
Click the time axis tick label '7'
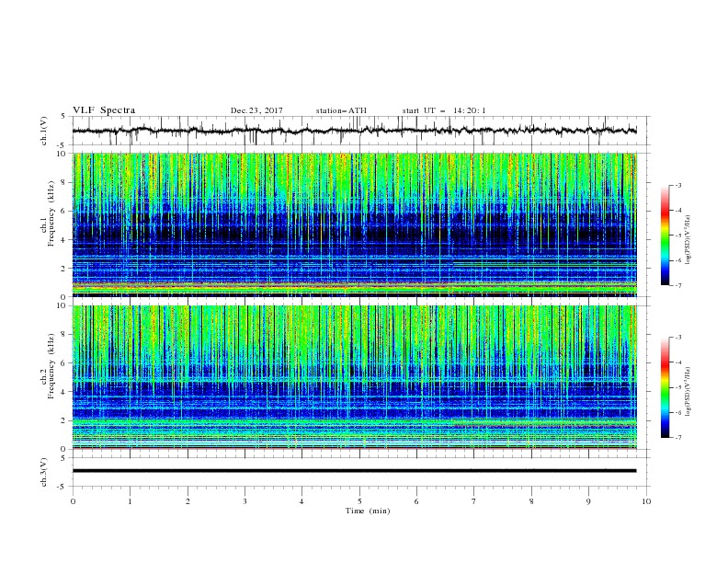click(x=474, y=501)
